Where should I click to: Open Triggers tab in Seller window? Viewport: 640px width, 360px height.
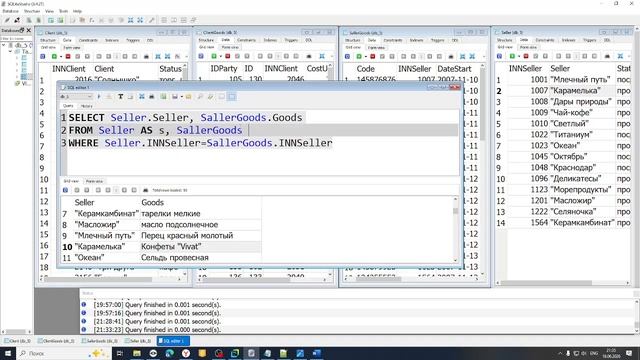[x=589, y=40]
